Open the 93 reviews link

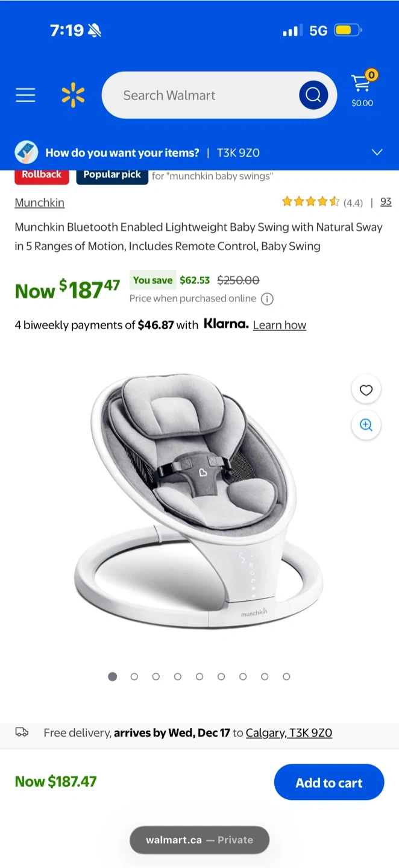(386, 202)
